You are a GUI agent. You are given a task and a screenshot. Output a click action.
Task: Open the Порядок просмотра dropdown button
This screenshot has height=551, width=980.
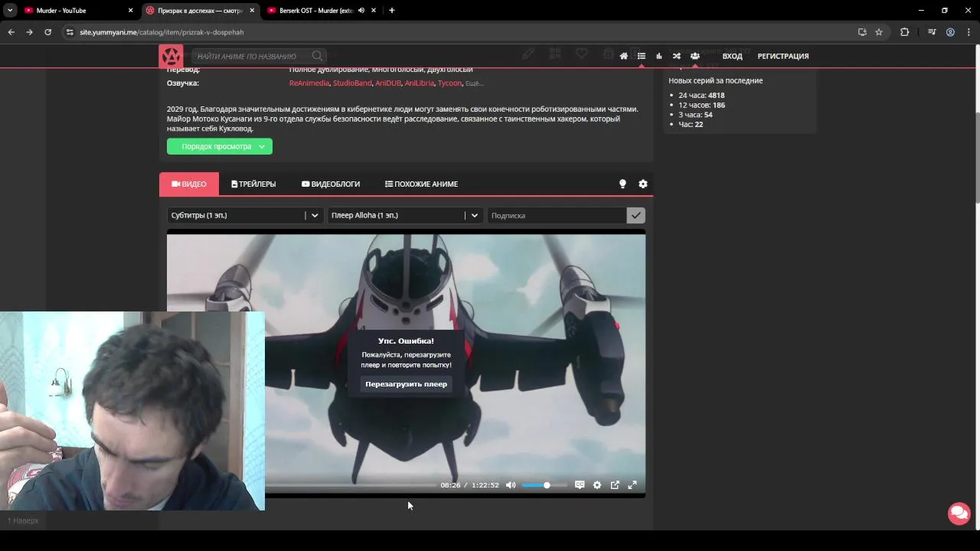click(x=220, y=146)
